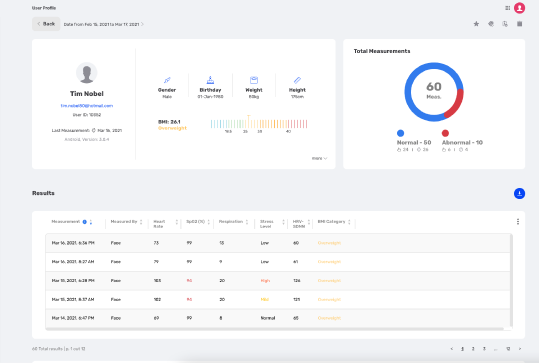The width and height of the screenshot is (539, 363).
Task: Click the Tim Nobel name heading
Action: pyautogui.click(x=87, y=94)
